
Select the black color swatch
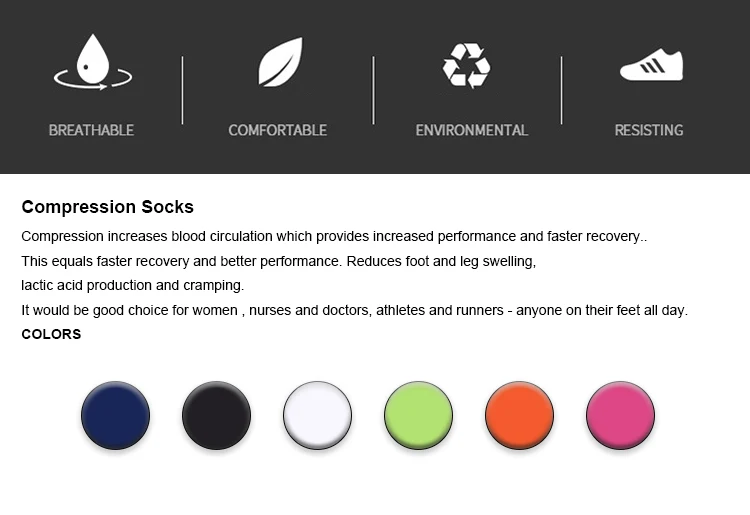pyautogui.click(x=216, y=415)
